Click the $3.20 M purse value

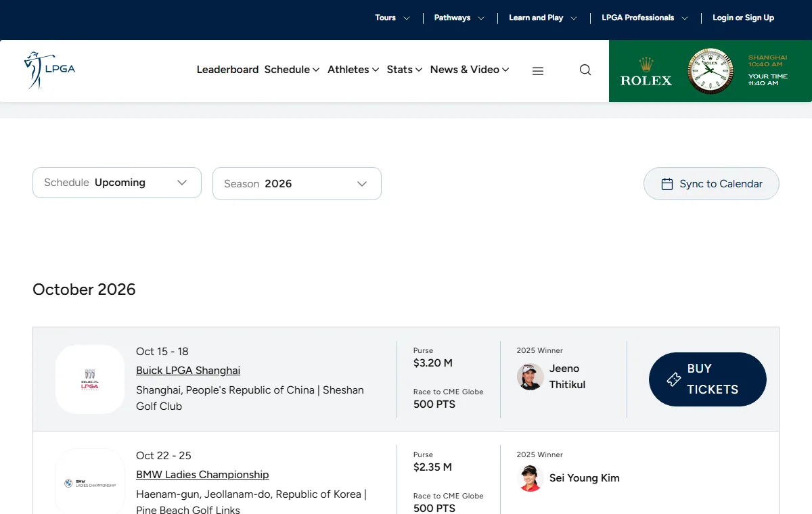click(433, 363)
